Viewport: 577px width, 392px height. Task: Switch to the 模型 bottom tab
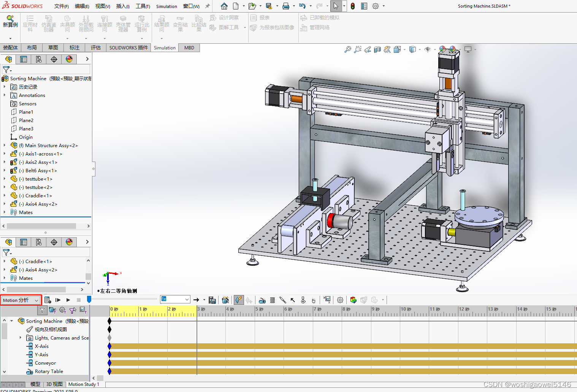coord(35,384)
